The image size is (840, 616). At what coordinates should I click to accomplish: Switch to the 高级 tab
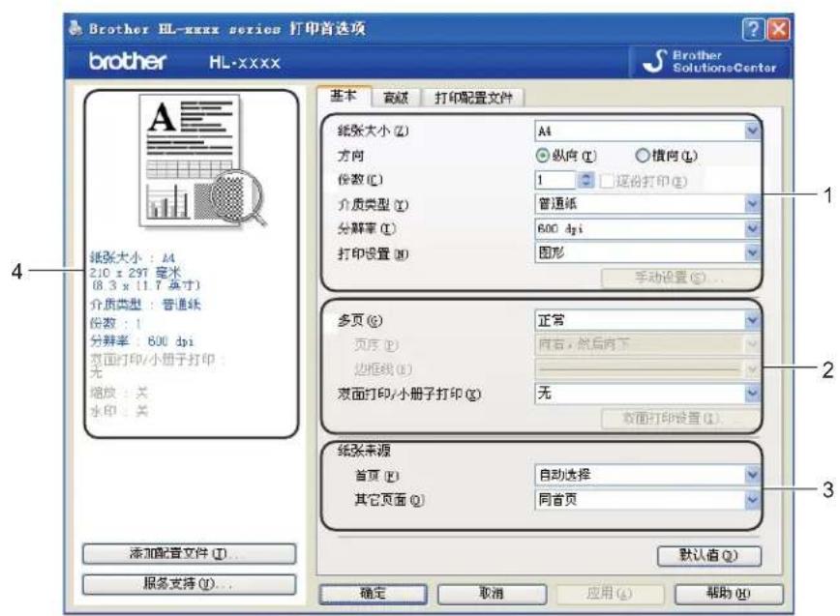(396, 98)
